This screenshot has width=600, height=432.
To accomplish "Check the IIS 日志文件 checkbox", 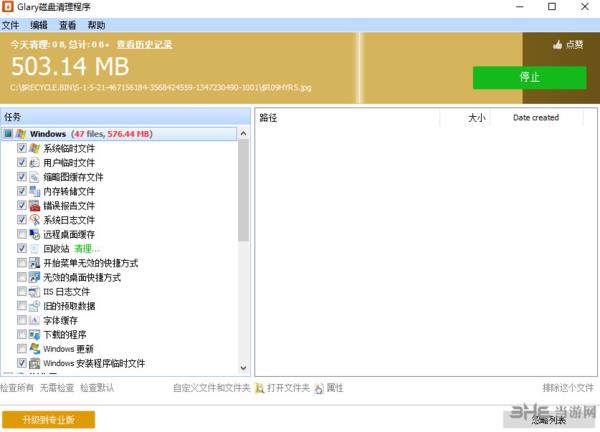I will (22, 291).
